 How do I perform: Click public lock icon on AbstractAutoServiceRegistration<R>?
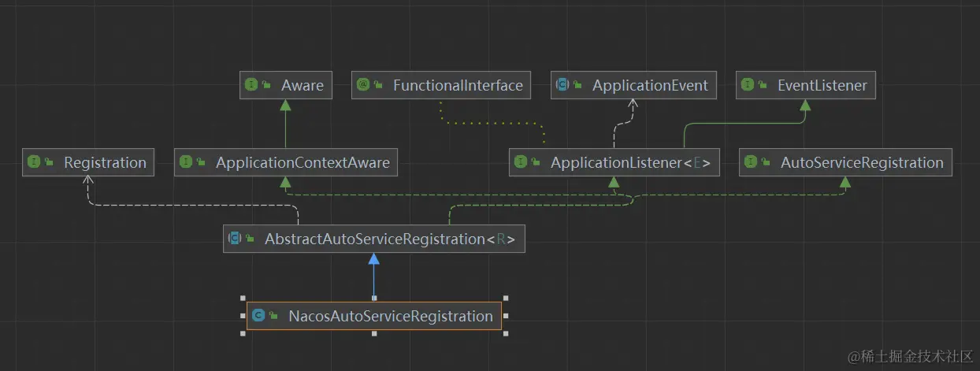(x=251, y=238)
